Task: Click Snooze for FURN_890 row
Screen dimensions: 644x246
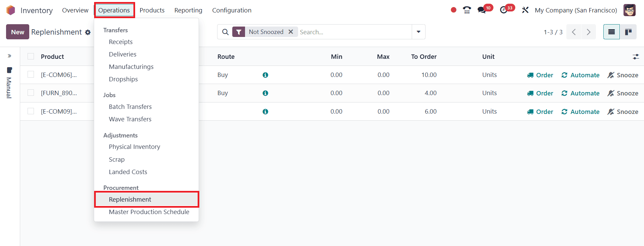Action: pos(623,93)
